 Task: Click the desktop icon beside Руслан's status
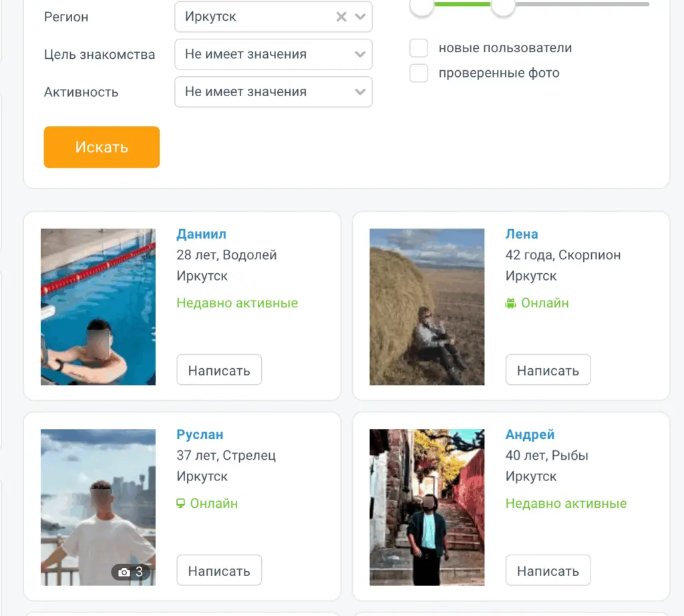coord(180,504)
